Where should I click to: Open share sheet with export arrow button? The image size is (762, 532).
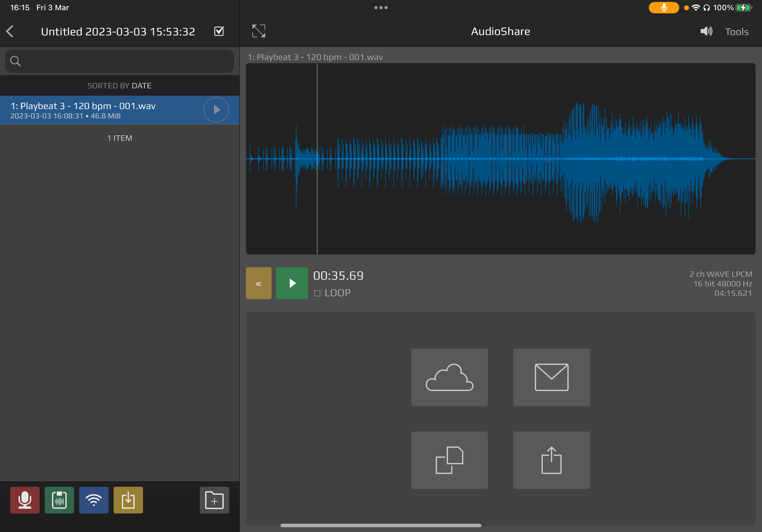(552, 460)
